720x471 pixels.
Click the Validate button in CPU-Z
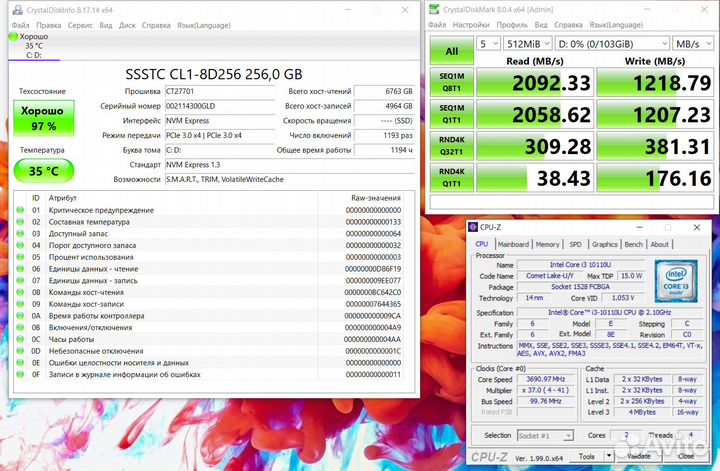pos(639,456)
